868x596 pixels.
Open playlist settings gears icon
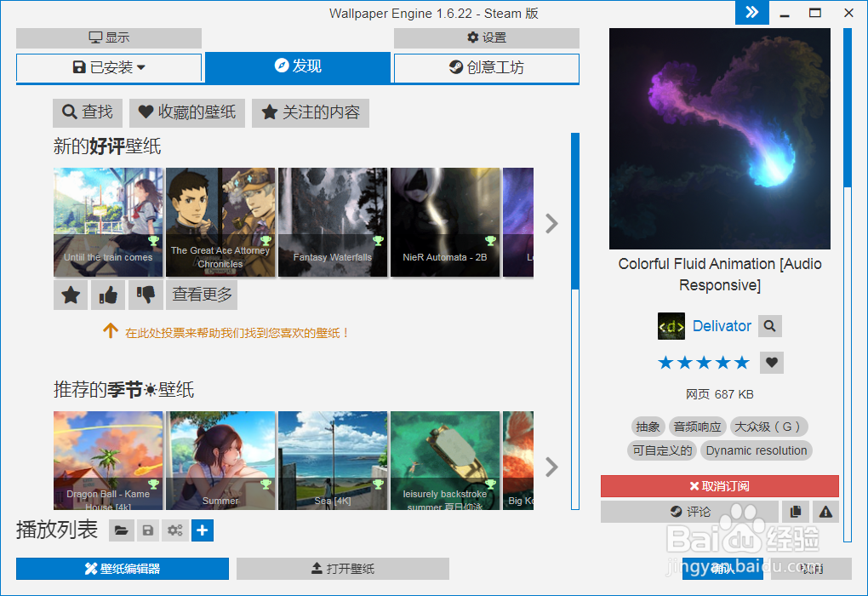[x=175, y=530]
